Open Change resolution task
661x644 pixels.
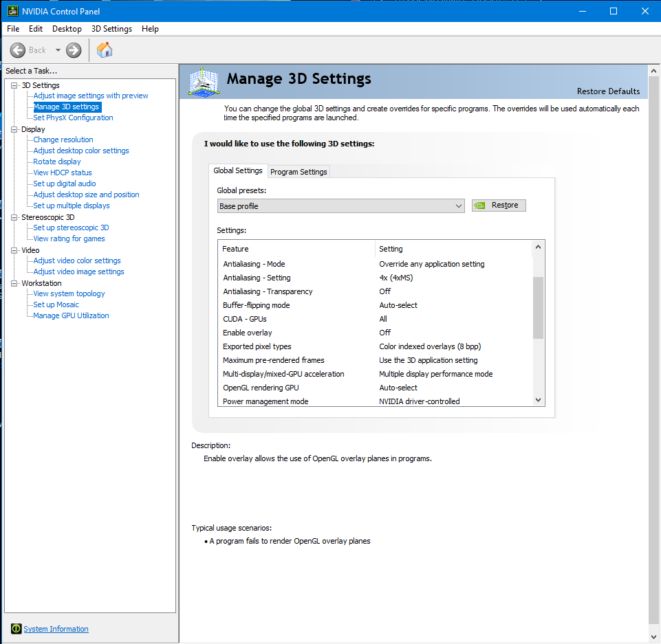(63, 140)
